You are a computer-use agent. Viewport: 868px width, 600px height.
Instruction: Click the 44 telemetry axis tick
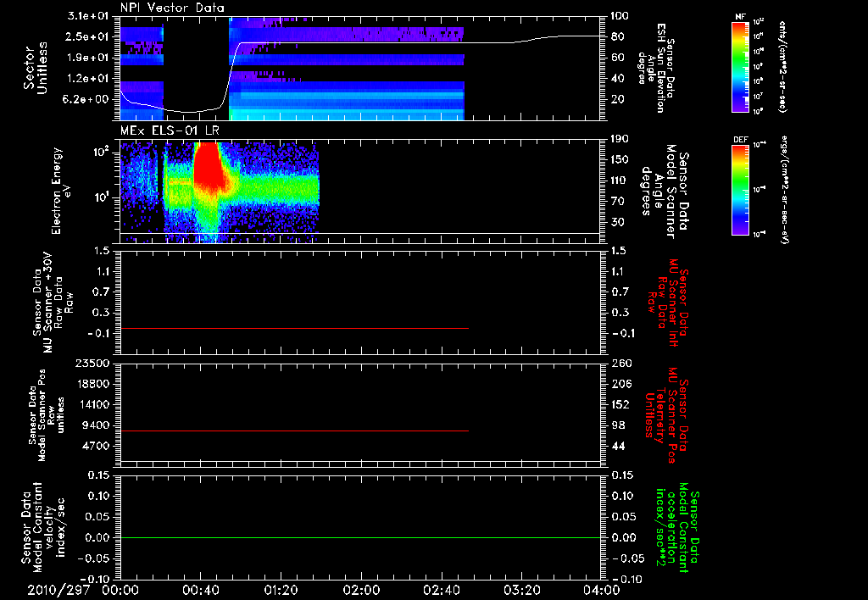point(618,446)
